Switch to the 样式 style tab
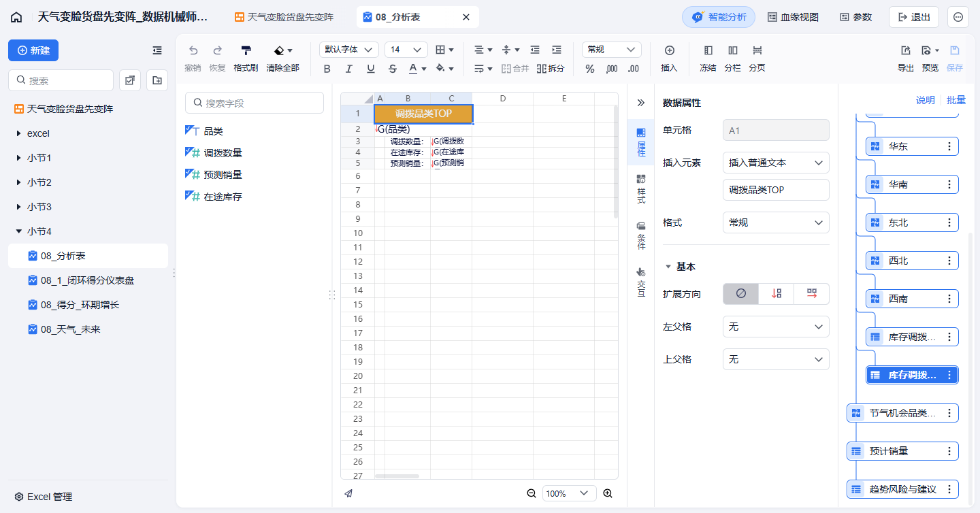This screenshot has width=980, height=513. (640, 189)
